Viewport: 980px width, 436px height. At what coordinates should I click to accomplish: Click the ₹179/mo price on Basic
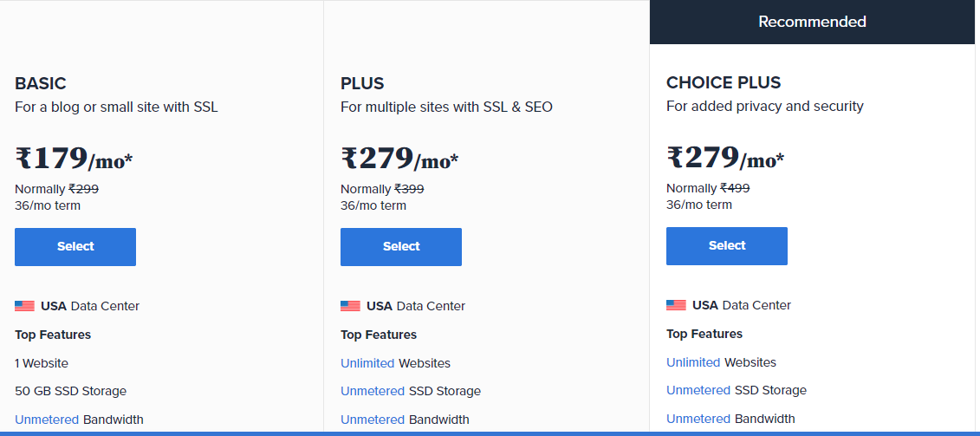click(74, 159)
